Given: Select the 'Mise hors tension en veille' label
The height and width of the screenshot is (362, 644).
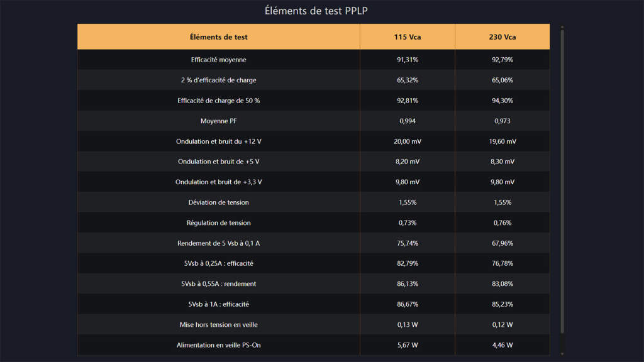Looking at the screenshot, I should [x=218, y=324].
